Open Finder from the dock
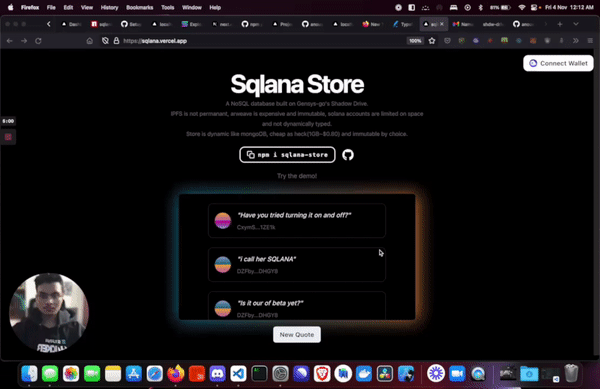600x389 pixels. pos(29,374)
